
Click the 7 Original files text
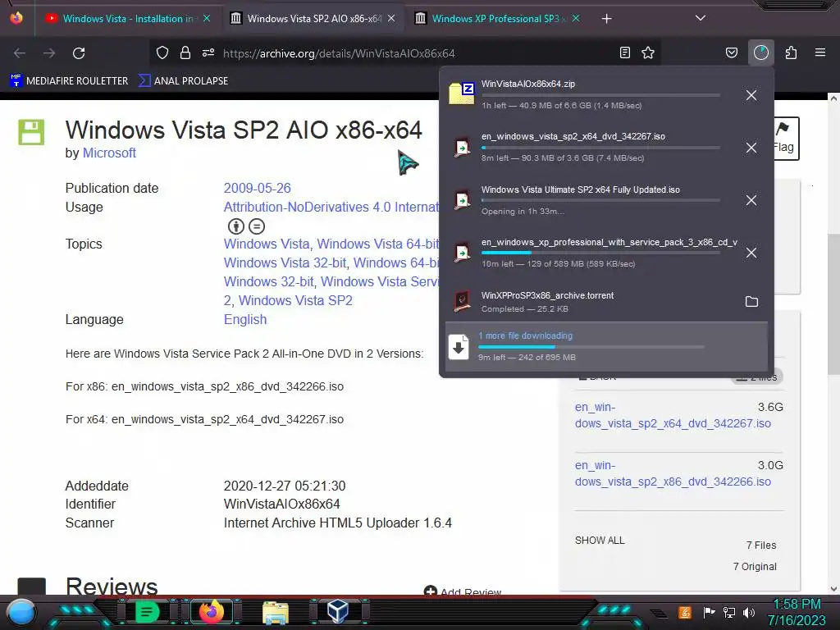tap(755, 567)
